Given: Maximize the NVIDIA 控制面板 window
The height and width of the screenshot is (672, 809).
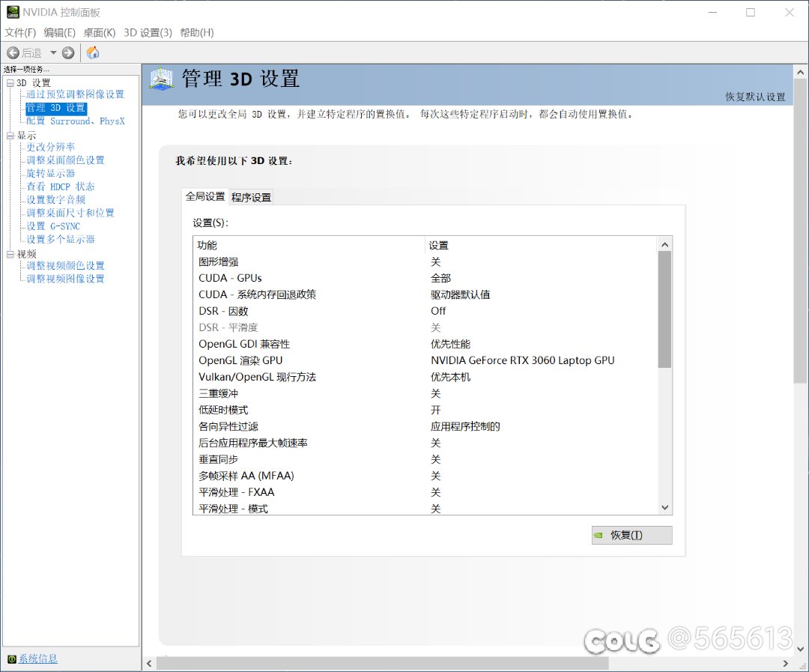Looking at the screenshot, I should (x=751, y=13).
